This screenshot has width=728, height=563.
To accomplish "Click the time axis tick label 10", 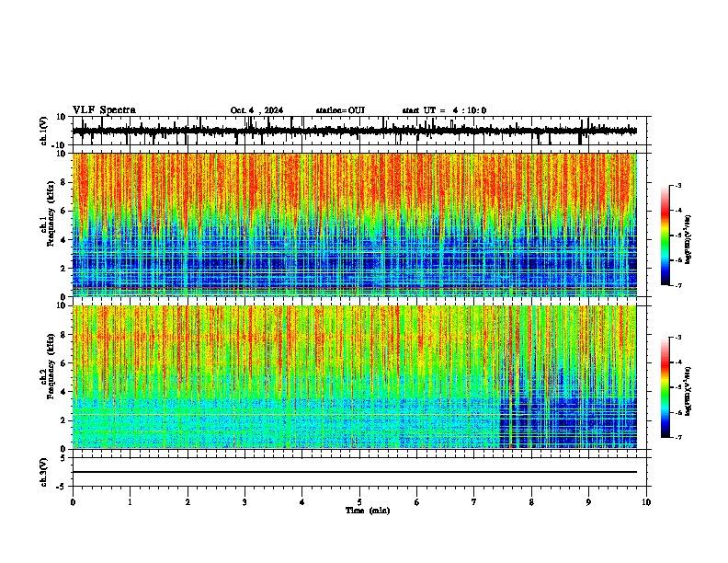I will click(646, 502).
